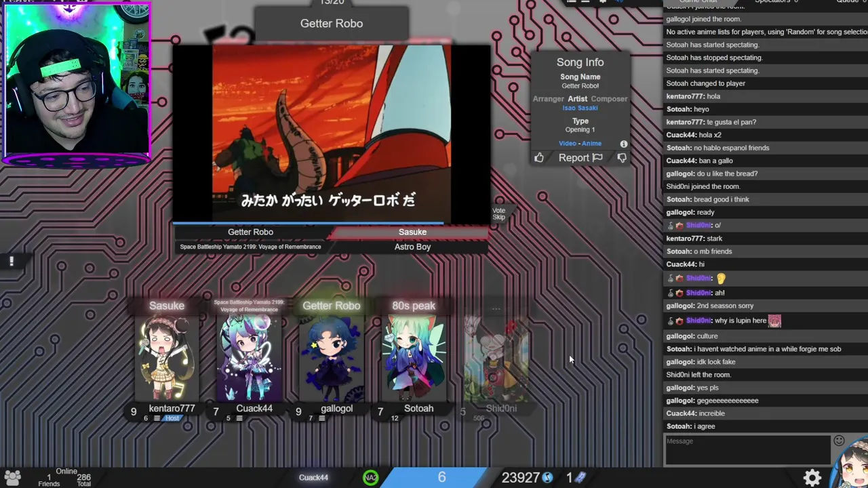Click the level 6 XP bar

tap(441, 477)
